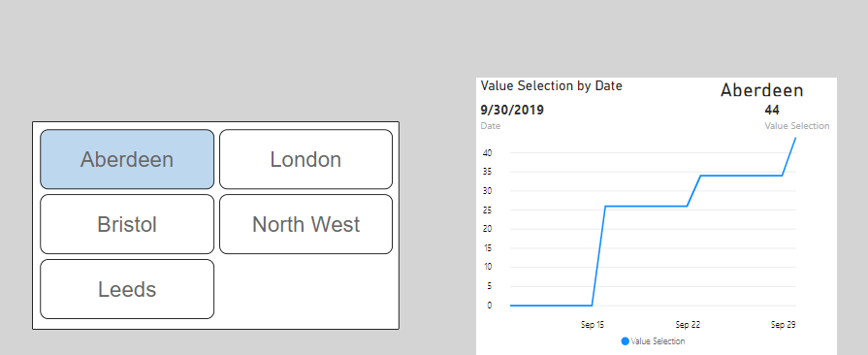Image resolution: width=868 pixels, height=355 pixels.
Task: Click the gray 'Value Selection' caption under 44
Action: 797,126
